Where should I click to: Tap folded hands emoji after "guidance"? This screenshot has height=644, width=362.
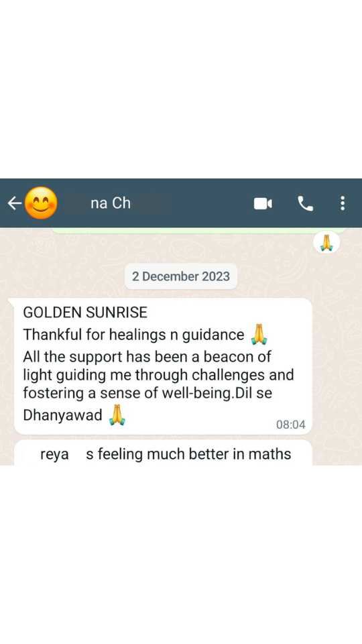pyautogui.click(x=259, y=334)
